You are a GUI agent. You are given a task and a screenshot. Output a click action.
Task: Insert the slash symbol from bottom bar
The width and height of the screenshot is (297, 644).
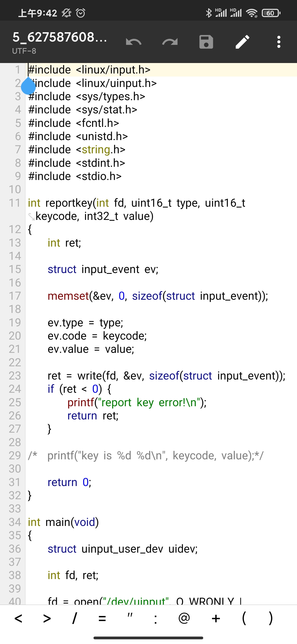(74, 619)
